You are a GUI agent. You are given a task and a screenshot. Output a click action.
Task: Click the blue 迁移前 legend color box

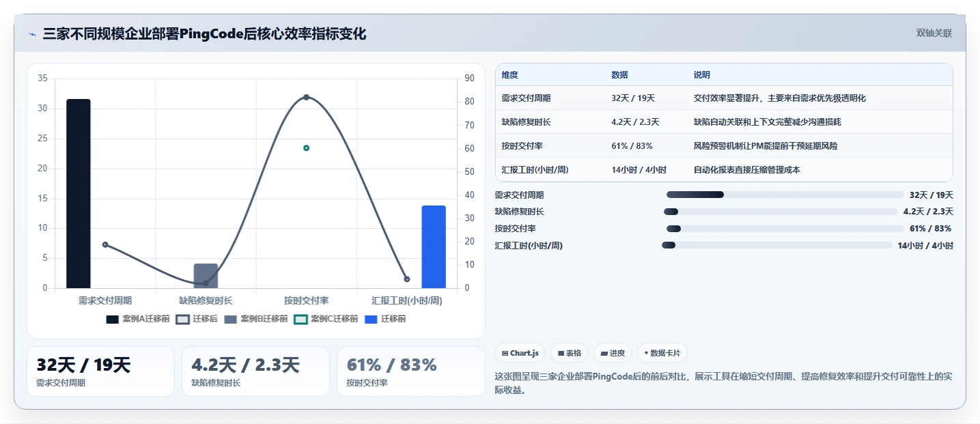point(372,319)
